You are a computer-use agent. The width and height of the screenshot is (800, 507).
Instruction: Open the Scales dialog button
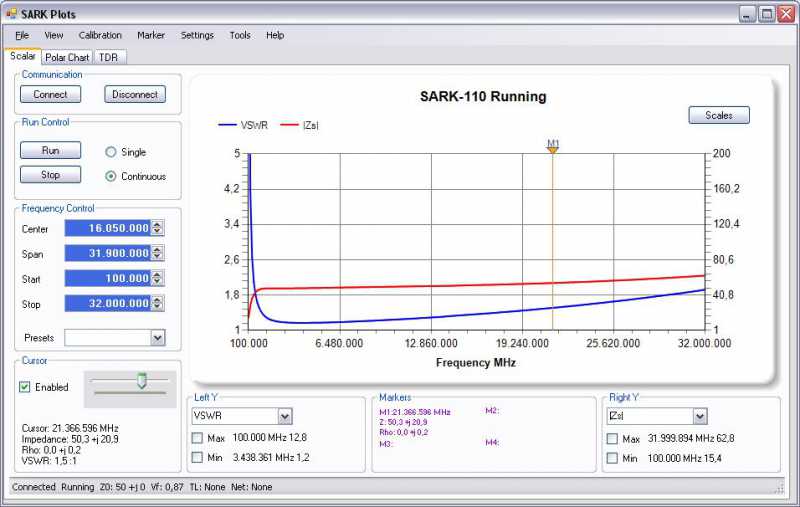(719, 115)
